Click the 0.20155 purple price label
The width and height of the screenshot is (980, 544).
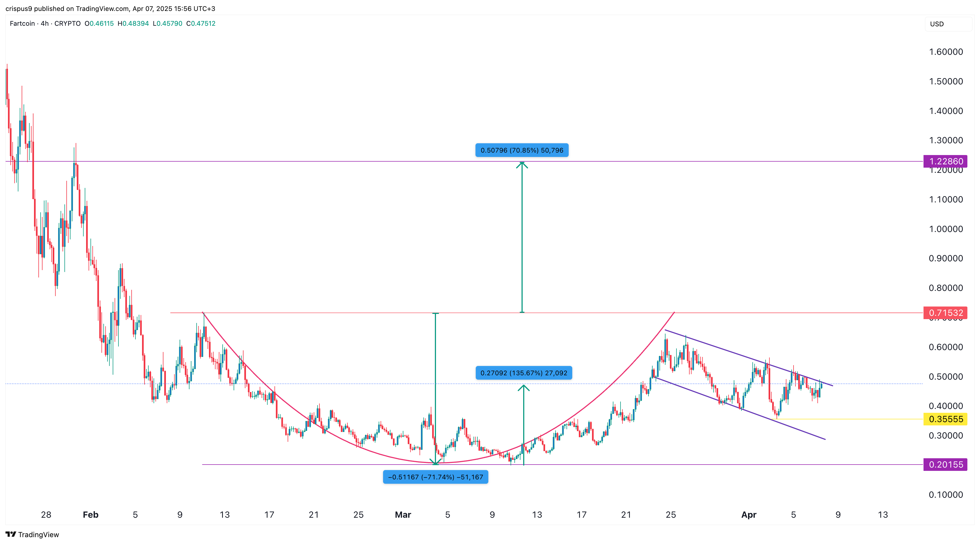[945, 464]
